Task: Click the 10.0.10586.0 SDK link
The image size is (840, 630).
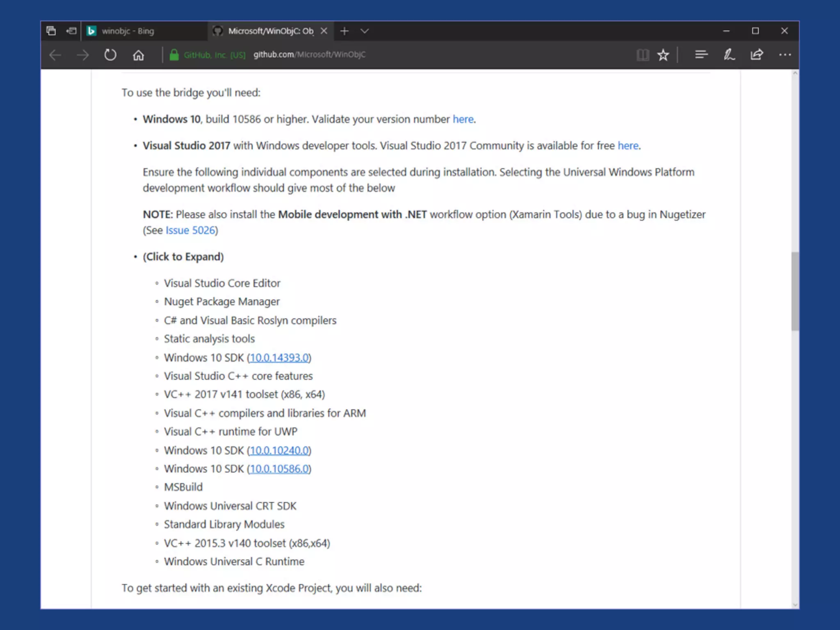Action: 279,469
